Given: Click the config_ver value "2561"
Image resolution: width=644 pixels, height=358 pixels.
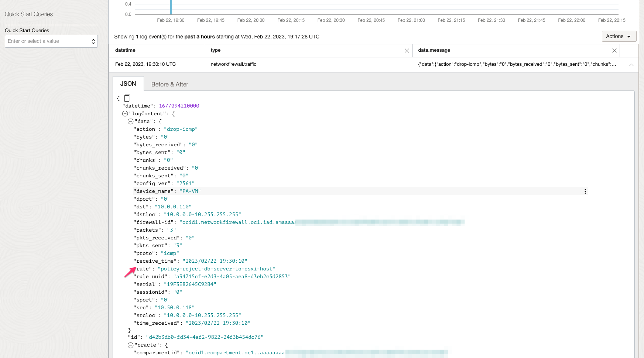Looking at the screenshot, I should 185,184.
